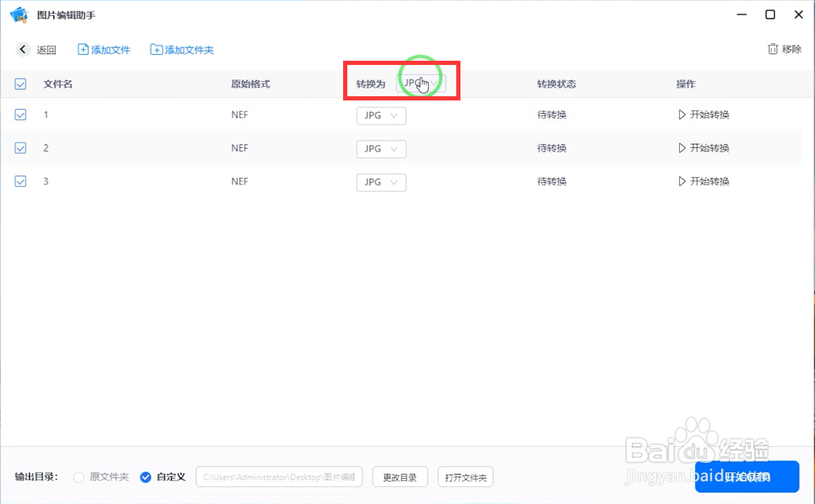Select the 原文件夹 output radio button
The image size is (815, 504).
click(x=79, y=478)
